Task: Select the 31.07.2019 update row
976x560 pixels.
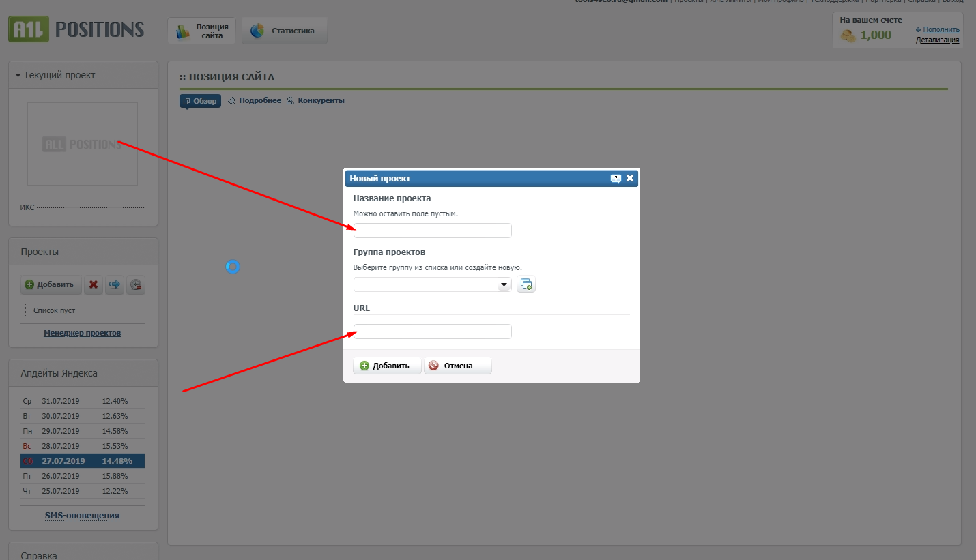Action: point(83,401)
